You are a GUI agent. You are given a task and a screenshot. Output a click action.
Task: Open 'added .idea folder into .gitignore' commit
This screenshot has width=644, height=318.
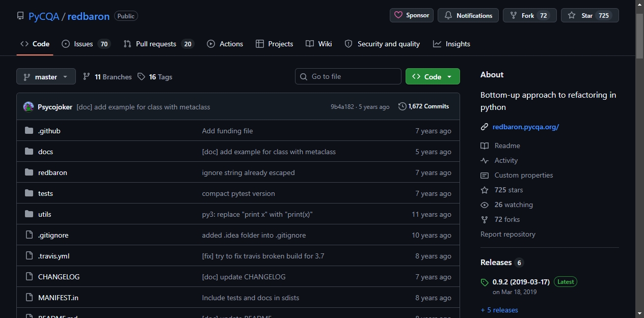pos(254,235)
